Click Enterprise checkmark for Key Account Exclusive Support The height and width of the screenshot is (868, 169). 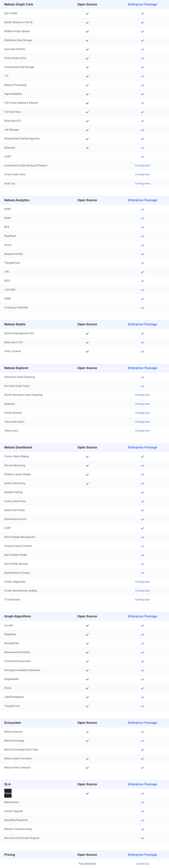coord(142,838)
